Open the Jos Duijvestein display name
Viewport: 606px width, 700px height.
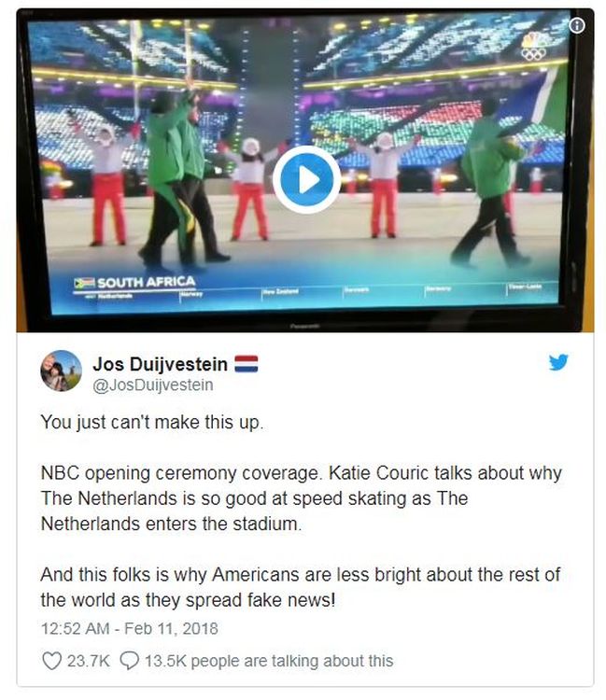(x=160, y=364)
